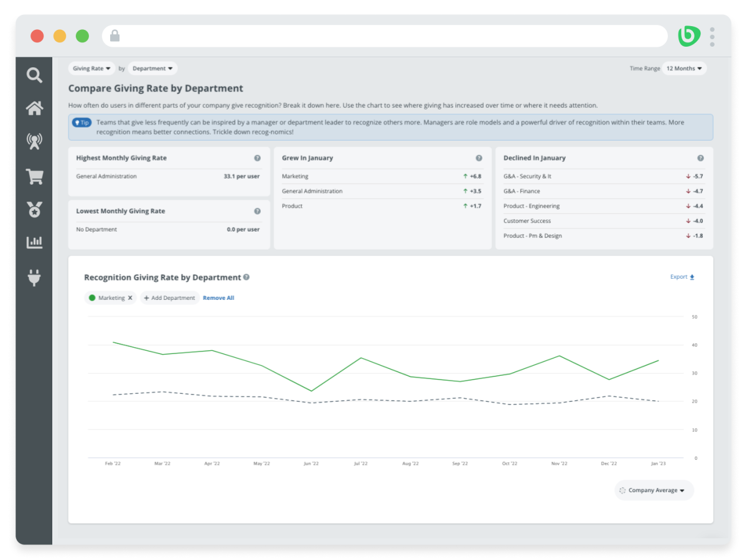The image size is (747, 560).
Task: Open the home dashboard from the sidebar
Action: [x=34, y=108]
